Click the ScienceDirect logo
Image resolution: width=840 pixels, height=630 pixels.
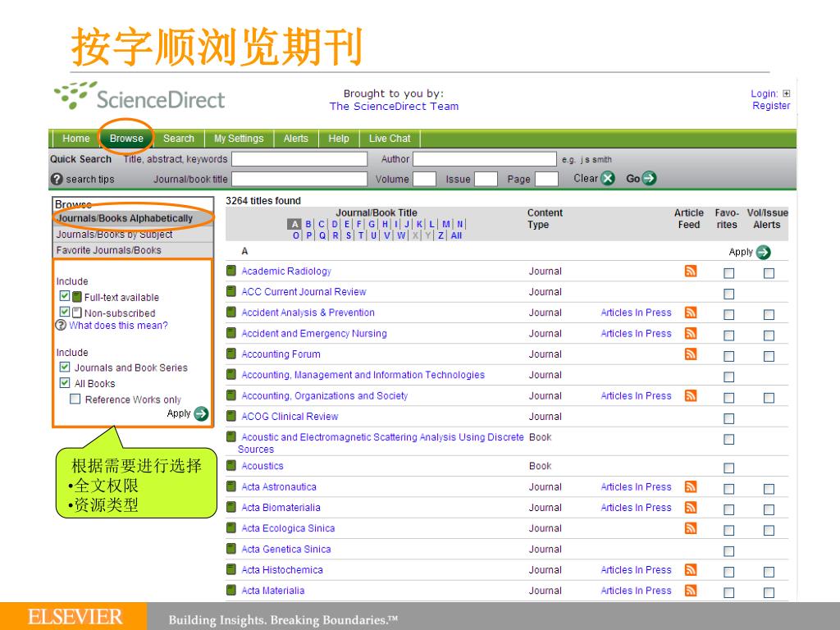click(139, 96)
